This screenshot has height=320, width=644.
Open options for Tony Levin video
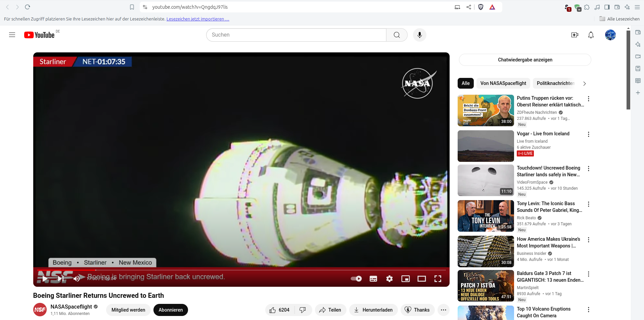588,204
